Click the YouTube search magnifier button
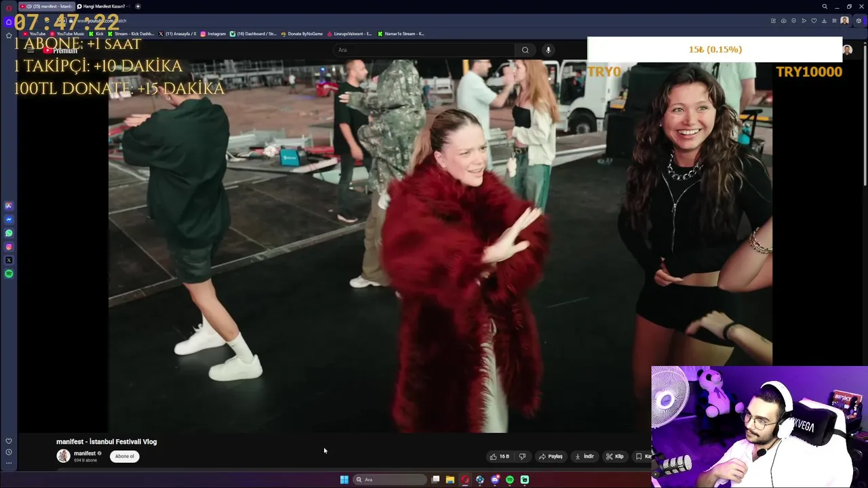 (x=525, y=49)
